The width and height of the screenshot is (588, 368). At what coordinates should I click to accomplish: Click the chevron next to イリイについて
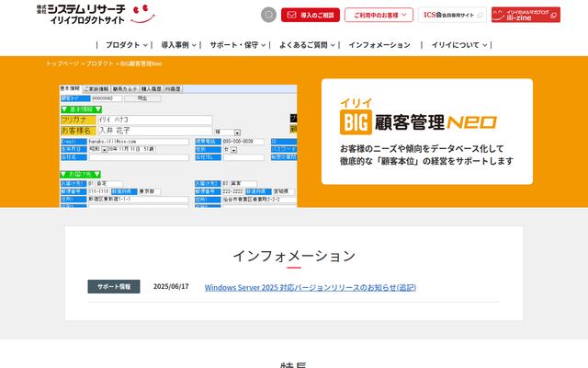484,45
